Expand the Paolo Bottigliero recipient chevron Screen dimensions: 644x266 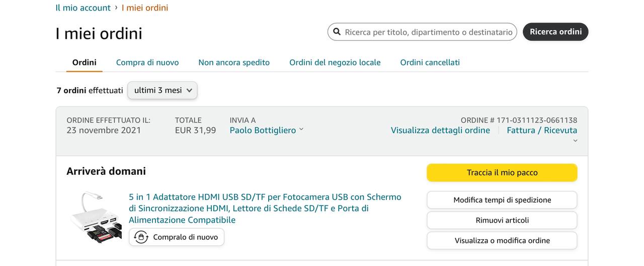pos(301,129)
